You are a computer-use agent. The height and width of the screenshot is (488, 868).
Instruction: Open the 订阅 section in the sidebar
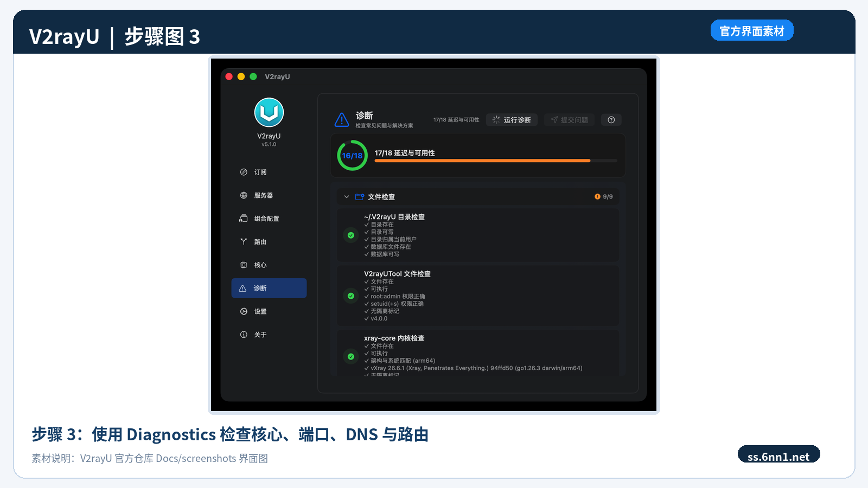[269, 172]
